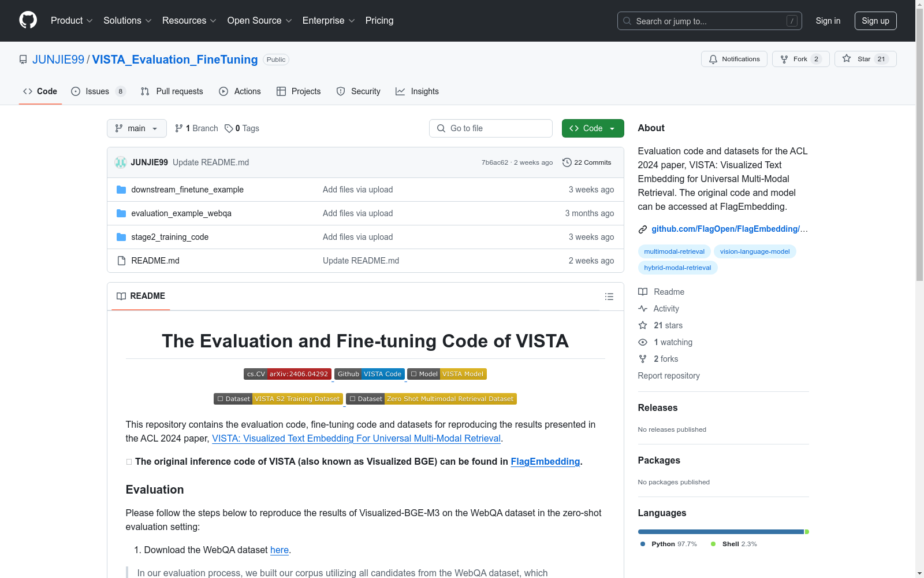This screenshot has height=578, width=924.
Task: Open the VISTA paper title link
Action: (x=356, y=438)
